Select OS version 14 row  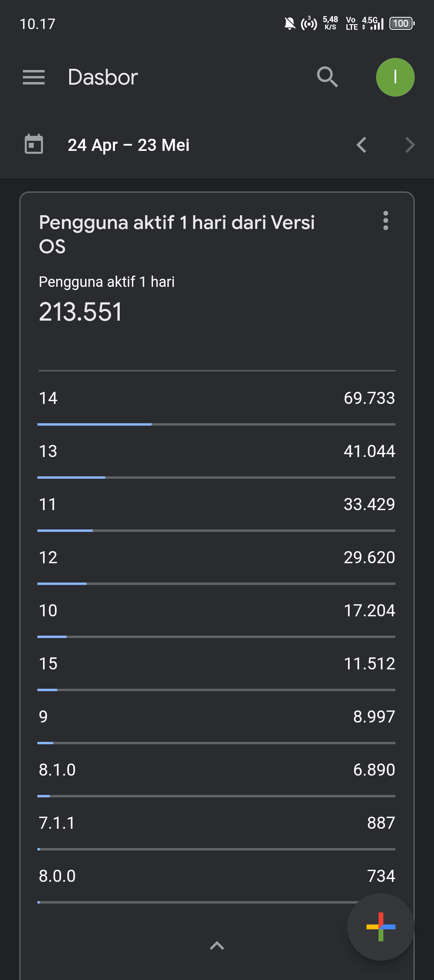[217, 398]
